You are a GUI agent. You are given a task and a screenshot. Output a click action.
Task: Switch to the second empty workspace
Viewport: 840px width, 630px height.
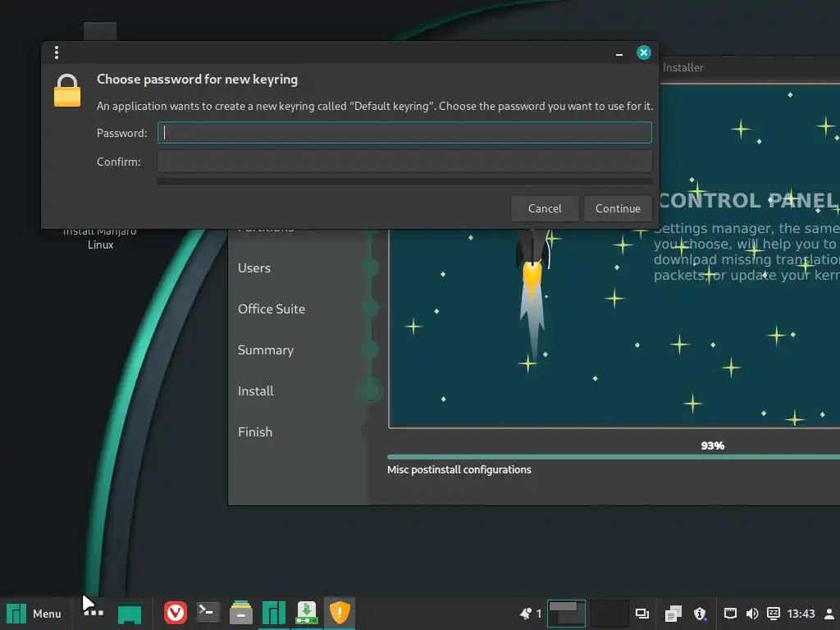(x=609, y=614)
